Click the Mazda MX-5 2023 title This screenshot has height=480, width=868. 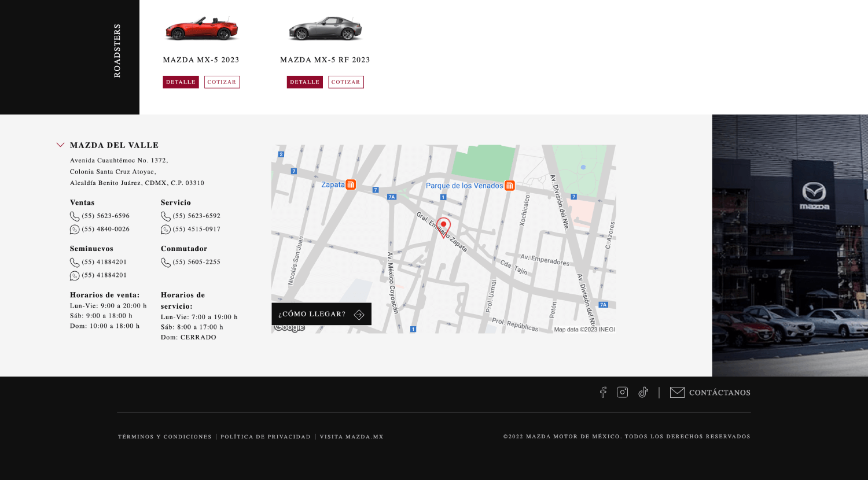201,60
